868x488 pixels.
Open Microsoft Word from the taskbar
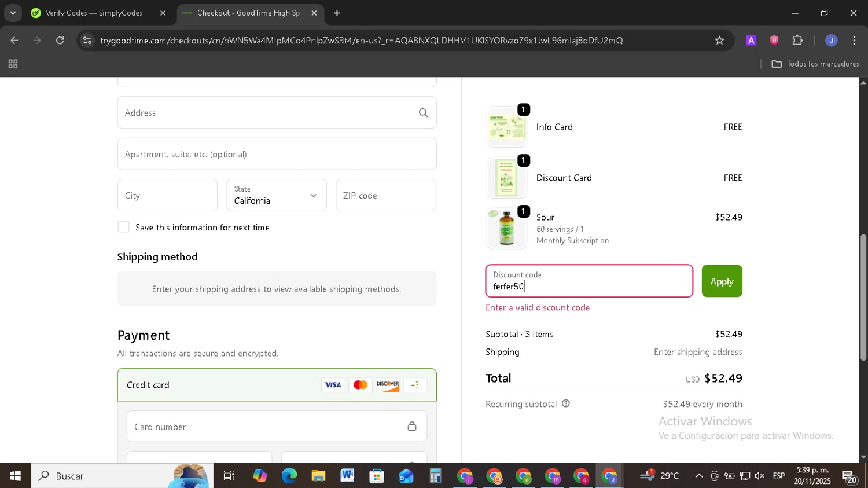click(347, 476)
